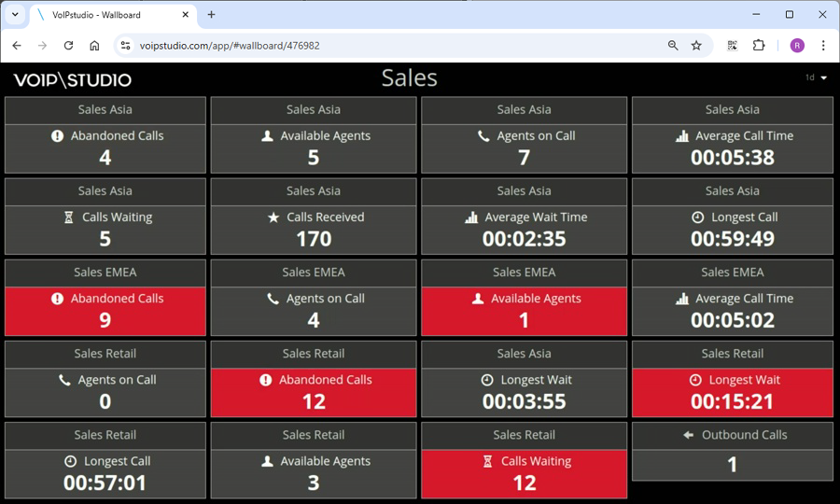Bookmark this page with the star icon
The height and width of the screenshot is (504, 840).
click(696, 46)
